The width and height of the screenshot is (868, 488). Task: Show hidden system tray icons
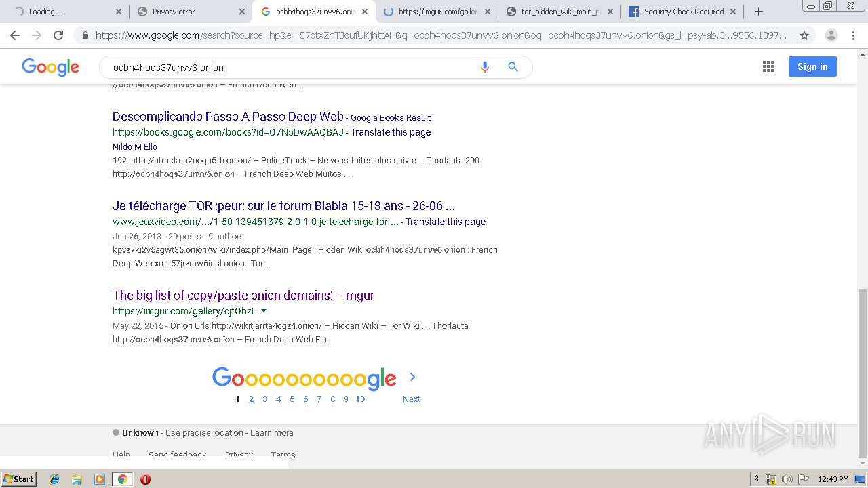point(756,479)
